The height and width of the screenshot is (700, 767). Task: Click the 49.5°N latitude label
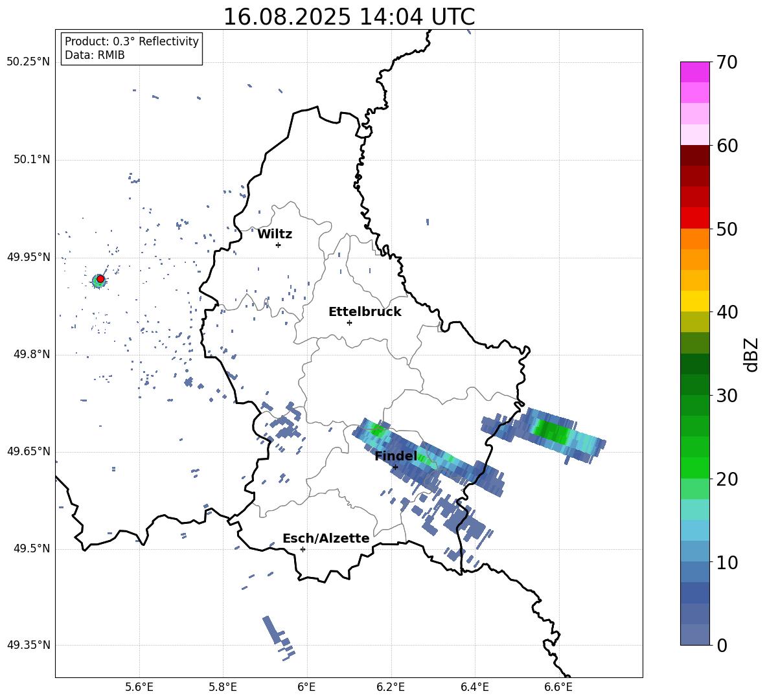click(32, 548)
